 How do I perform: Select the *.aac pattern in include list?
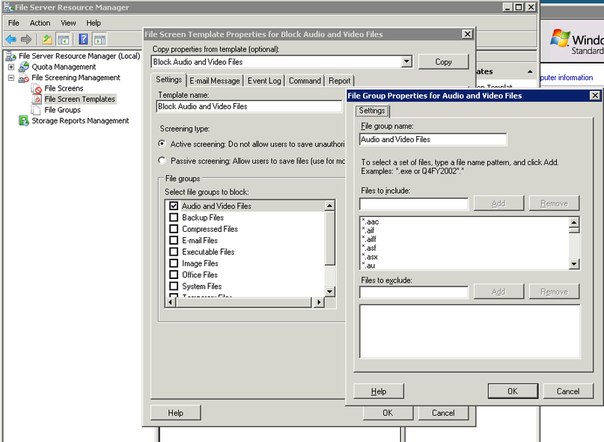[x=370, y=222]
